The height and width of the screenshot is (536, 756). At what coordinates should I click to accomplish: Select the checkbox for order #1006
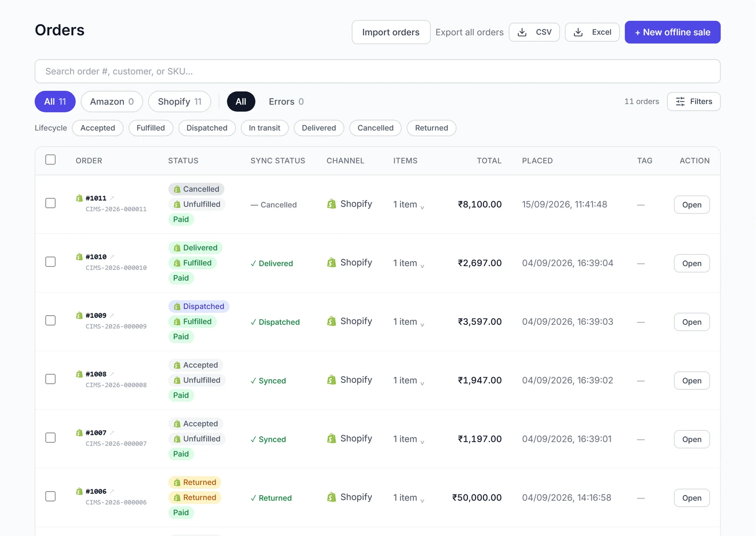click(51, 496)
